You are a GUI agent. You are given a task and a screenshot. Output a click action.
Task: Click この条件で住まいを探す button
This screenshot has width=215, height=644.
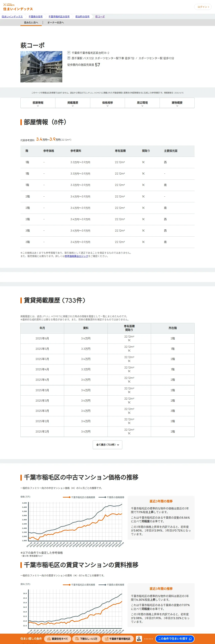tap(175, 638)
